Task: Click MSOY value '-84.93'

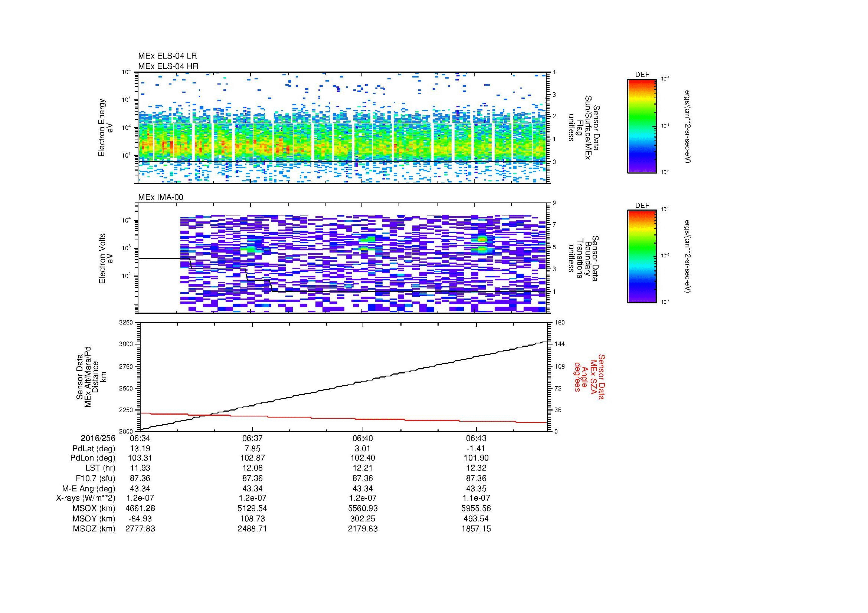Action: coord(140,518)
